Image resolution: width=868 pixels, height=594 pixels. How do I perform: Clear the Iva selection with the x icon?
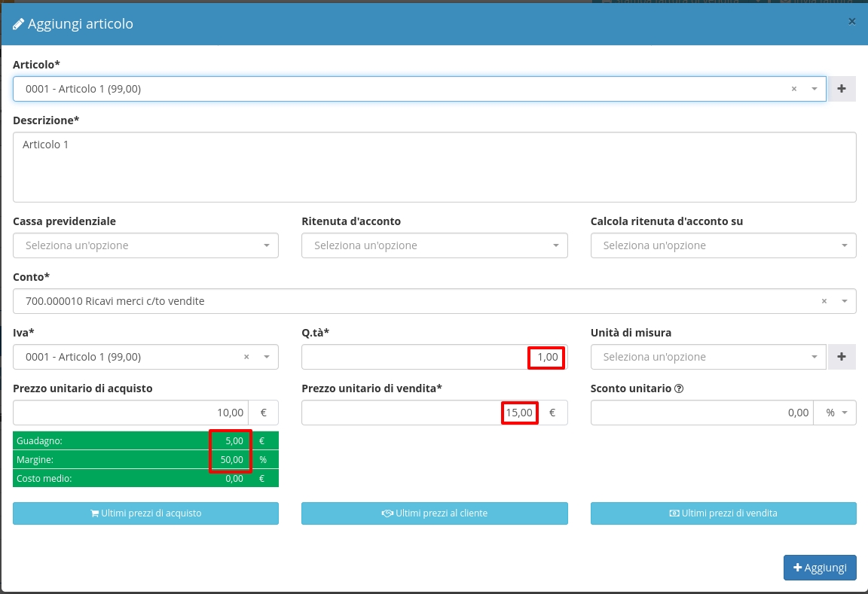(246, 357)
